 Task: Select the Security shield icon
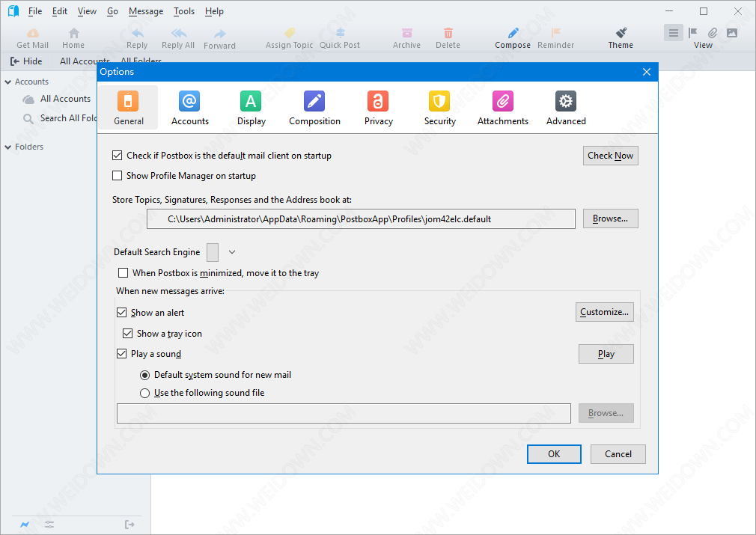point(439,101)
